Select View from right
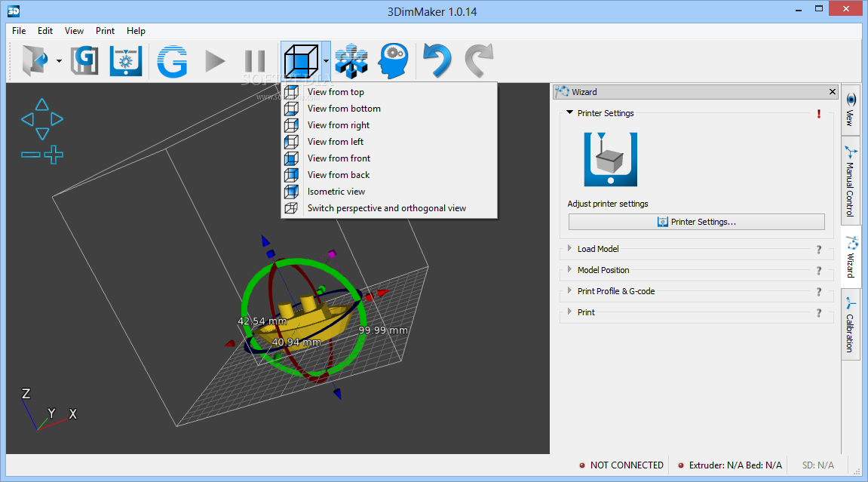The image size is (868, 482). (x=389, y=125)
